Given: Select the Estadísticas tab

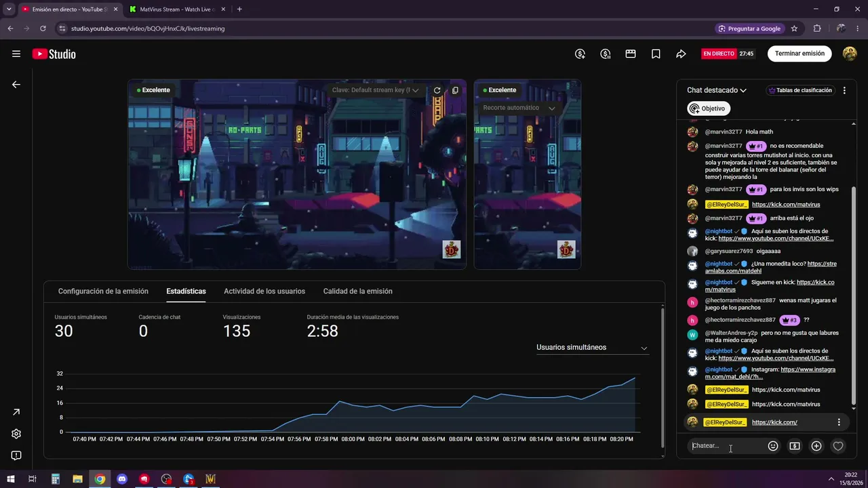Looking at the screenshot, I should (x=186, y=291).
